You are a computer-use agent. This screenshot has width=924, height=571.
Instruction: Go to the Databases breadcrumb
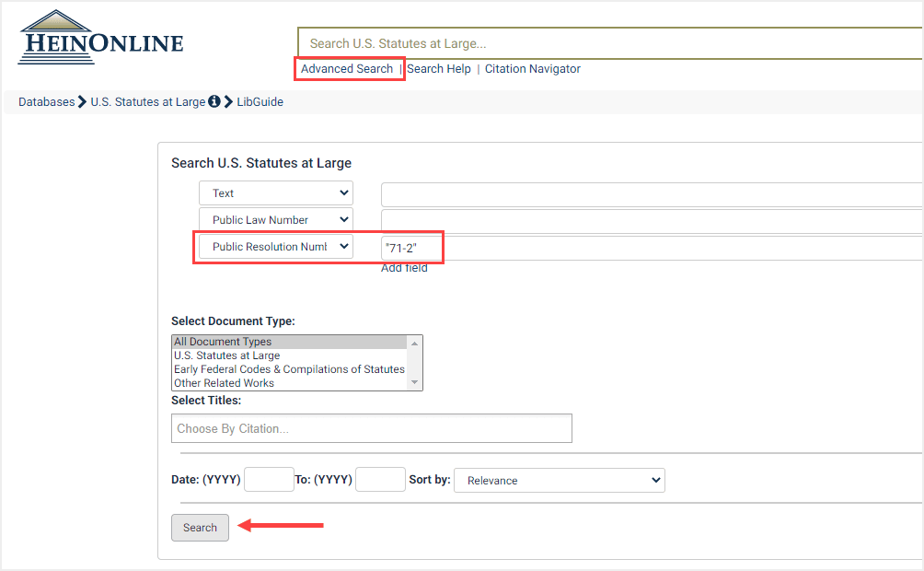47,101
